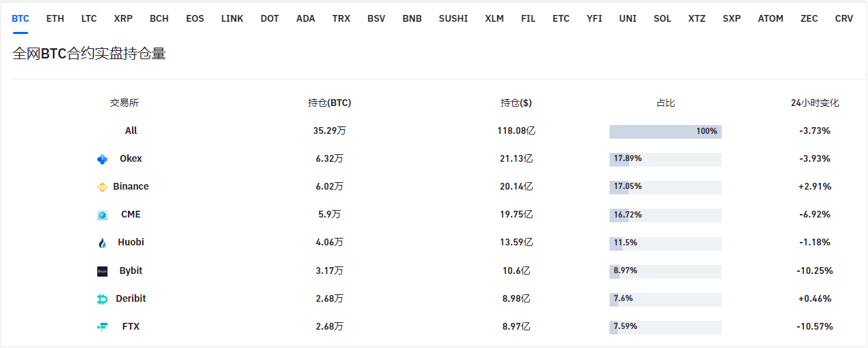Viewport: 868px width, 348px height.
Task: Click the Deribit logo icon
Action: 102,299
